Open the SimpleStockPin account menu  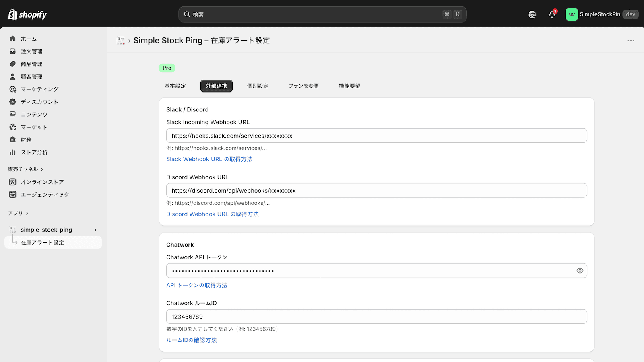coord(602,14)
